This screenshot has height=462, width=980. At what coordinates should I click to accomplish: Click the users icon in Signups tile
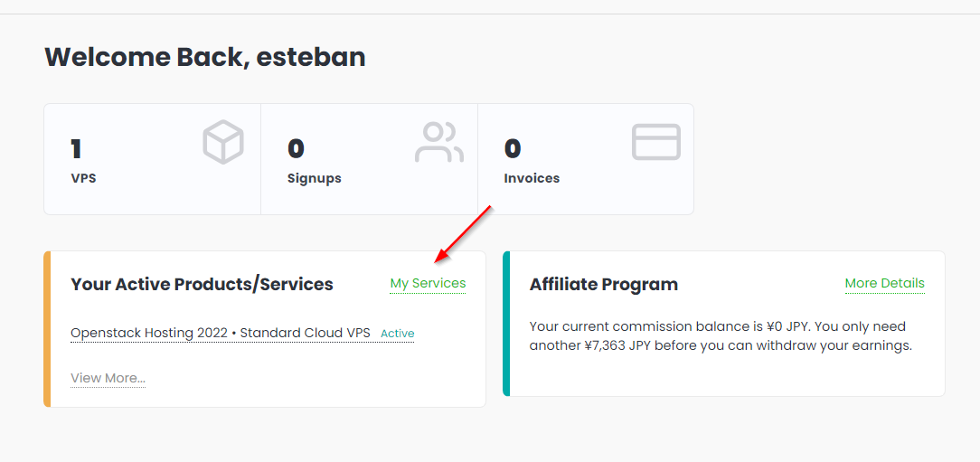pos(439,143)
